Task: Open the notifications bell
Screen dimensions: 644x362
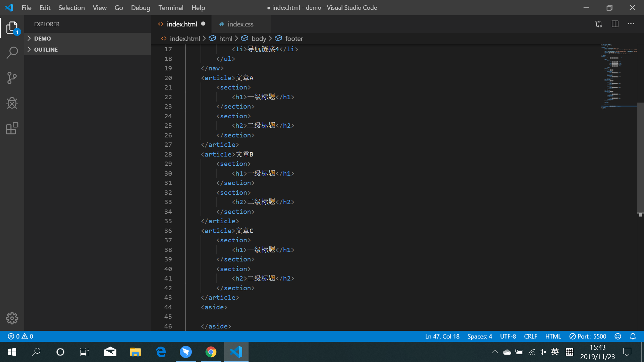Action: (633, 336)
